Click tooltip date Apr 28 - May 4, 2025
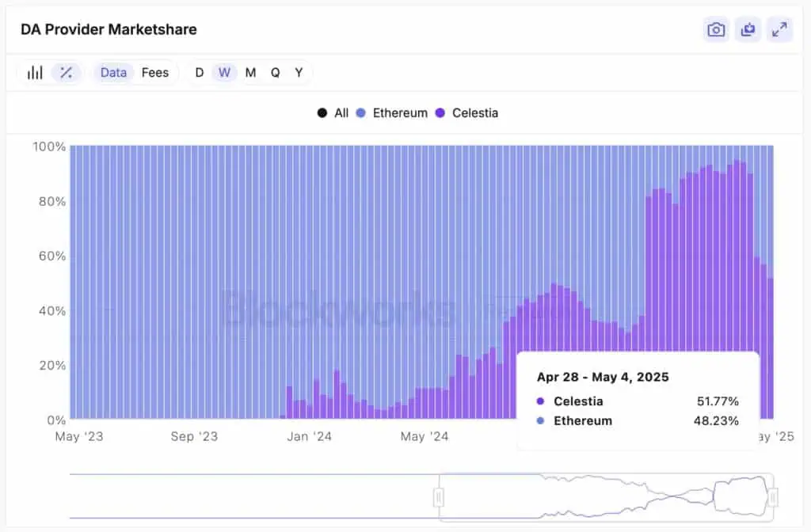Screen dimensions: 811x532 pyautogui.click(x=603, y=377)
